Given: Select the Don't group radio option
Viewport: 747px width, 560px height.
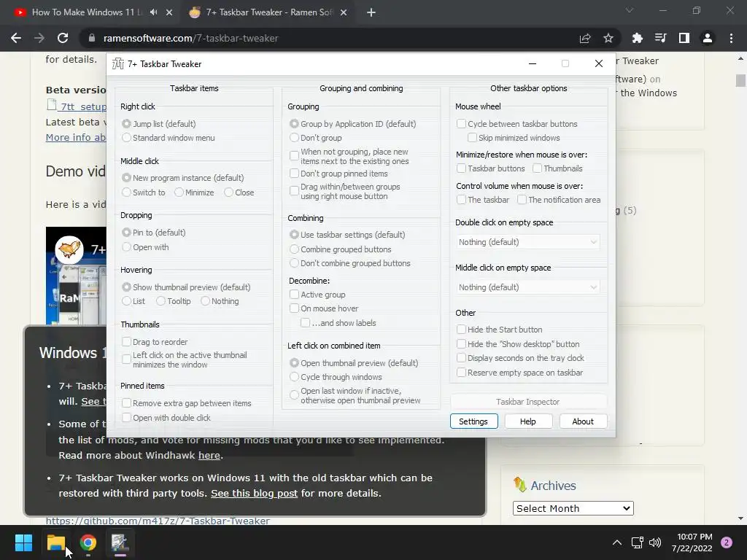Looking at the screenshot, I should pos(295,138).
